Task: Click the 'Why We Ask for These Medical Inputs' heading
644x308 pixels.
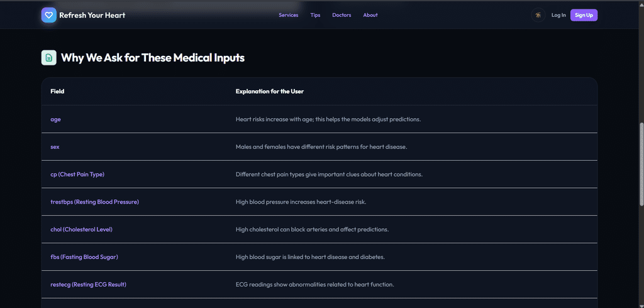Action: point(153,58)
